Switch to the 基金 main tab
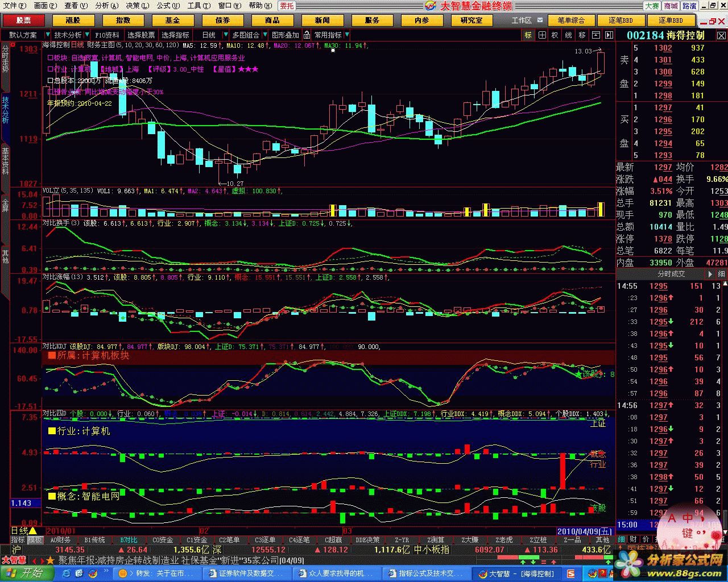The height and width of the screenshot is (582, 728). coord(173,20)
